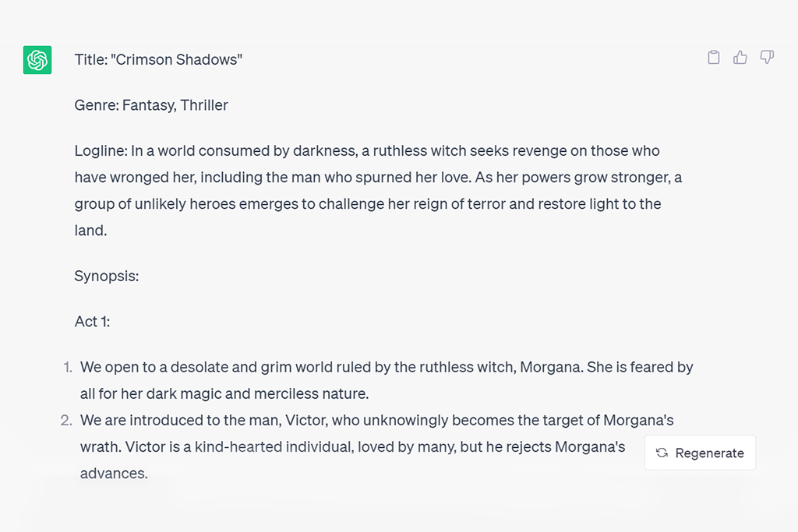Copy the response with the clipboard icon
The image size is (798, 532).
pos(713,58)
